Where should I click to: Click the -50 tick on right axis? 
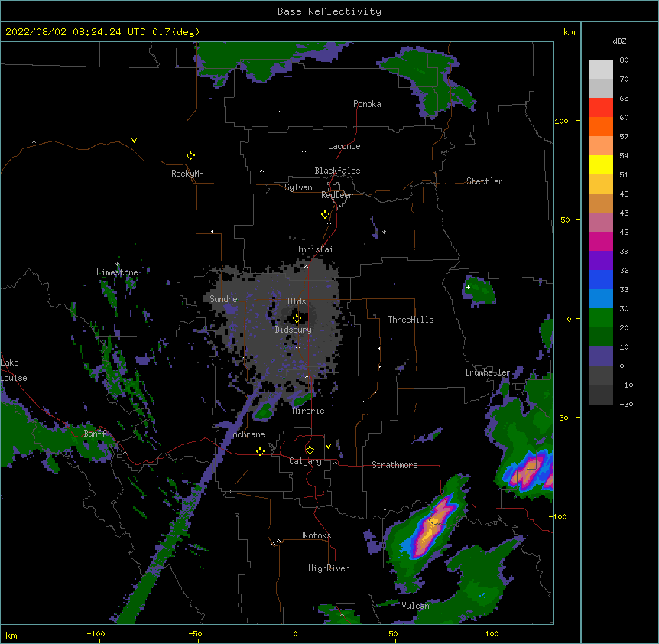point(561,418)
